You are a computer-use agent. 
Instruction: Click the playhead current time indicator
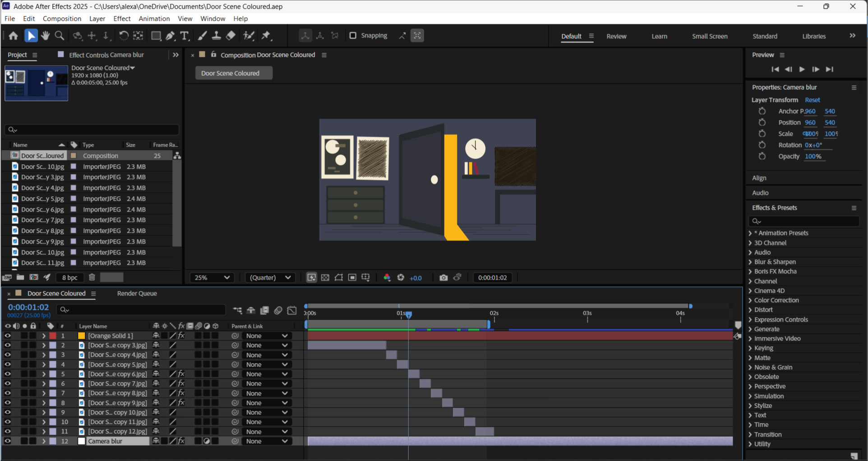coord(408,314)
